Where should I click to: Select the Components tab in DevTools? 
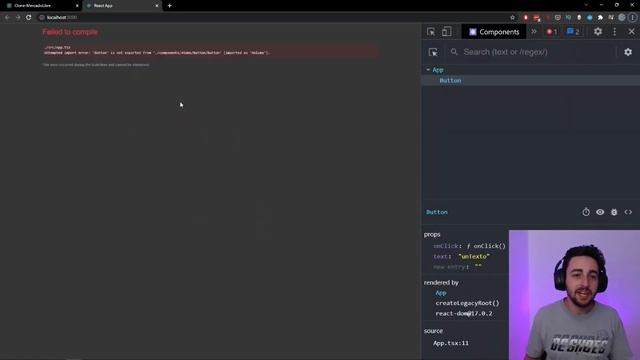click(x=494, y=32)
